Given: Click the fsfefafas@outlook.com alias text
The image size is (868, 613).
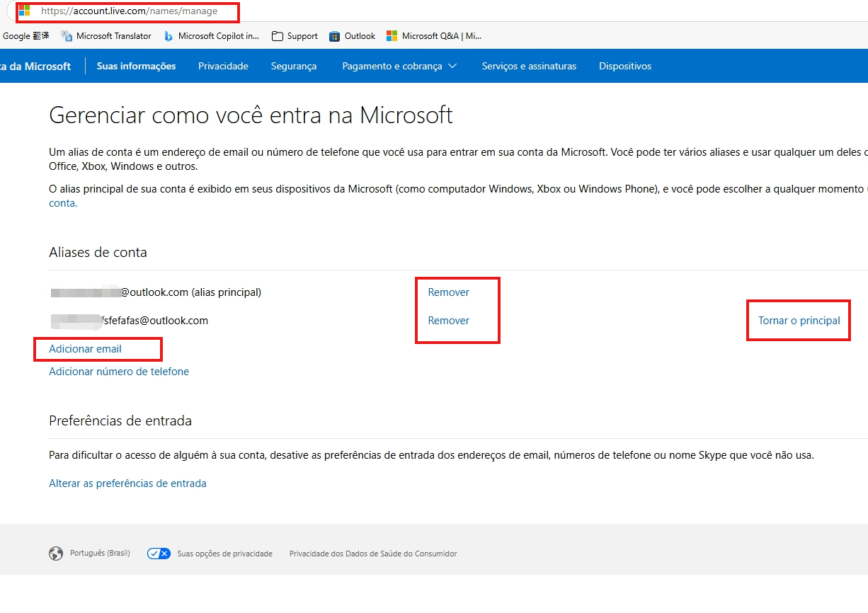Looking at the screenshot, I should click(130, 321).
